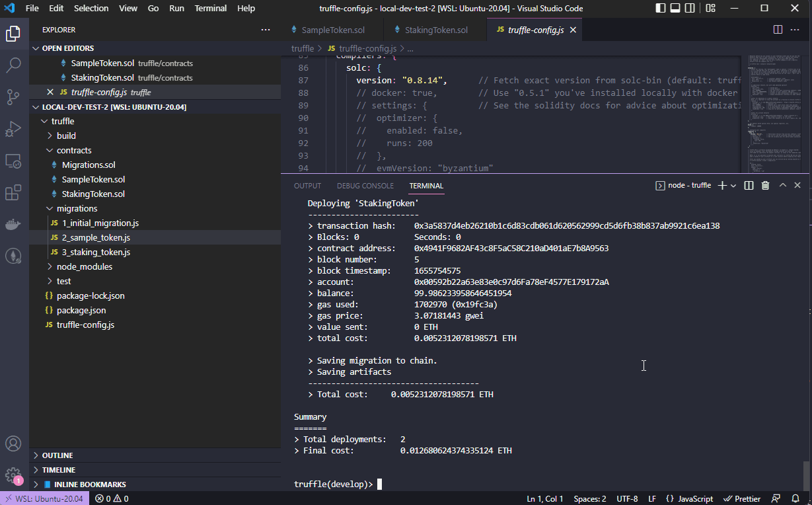Expand the INLINE BOOKMARKS section

coord(155,485)
